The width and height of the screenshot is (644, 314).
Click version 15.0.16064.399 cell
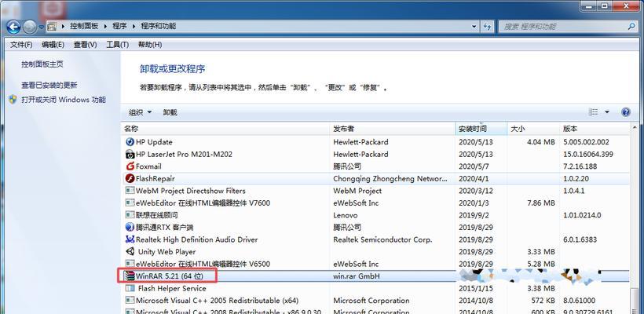pyautogui.click(x=588, y=155)
